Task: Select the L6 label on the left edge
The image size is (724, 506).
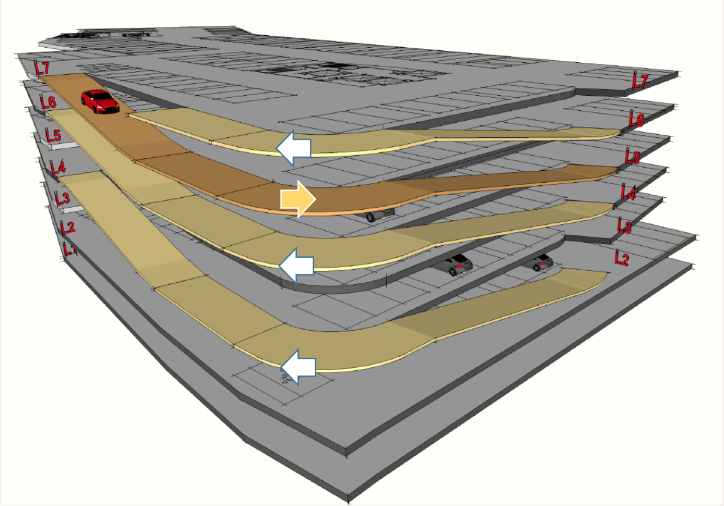Action: click(47, 103)
